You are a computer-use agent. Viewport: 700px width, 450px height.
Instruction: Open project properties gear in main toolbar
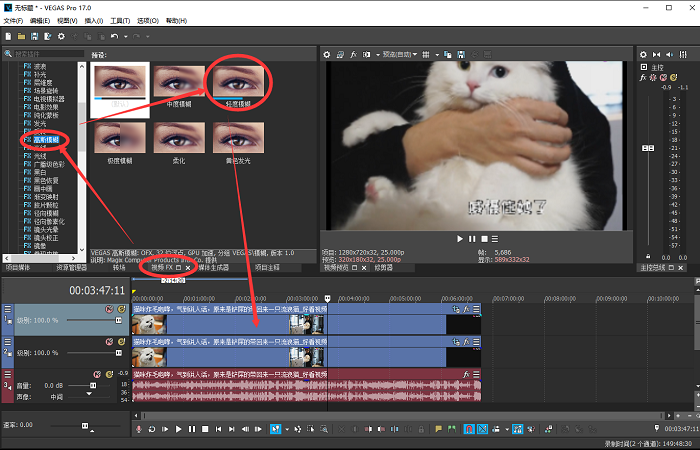click(61, 36)
